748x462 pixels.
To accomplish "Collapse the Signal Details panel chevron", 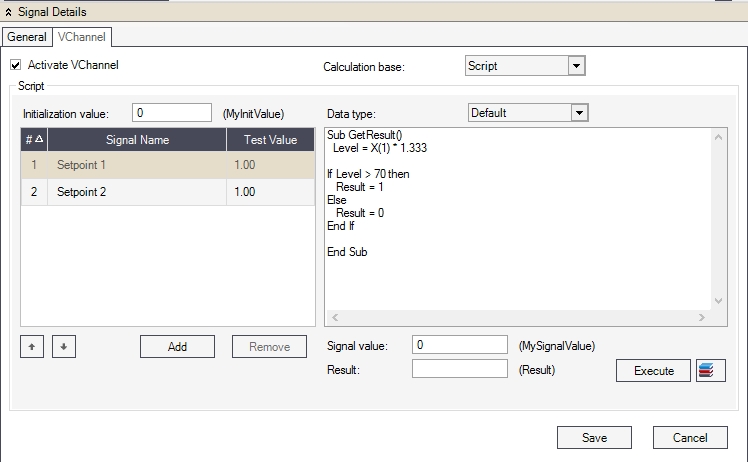I will (x=9, y=12).
